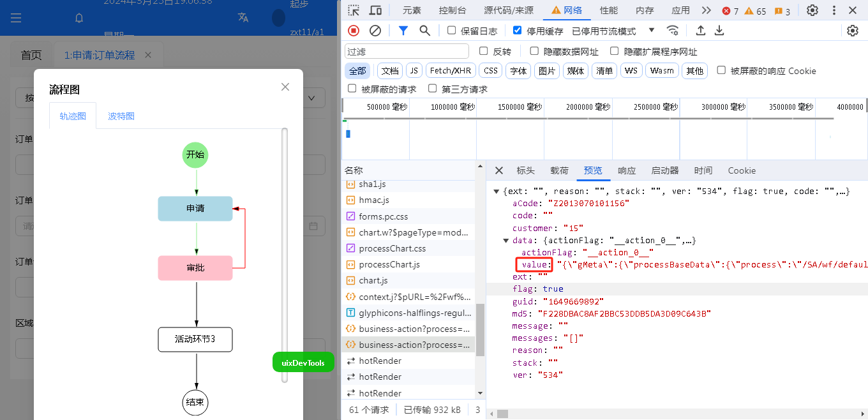Click the 审批 node in flowchart

(x=195, y=268)
